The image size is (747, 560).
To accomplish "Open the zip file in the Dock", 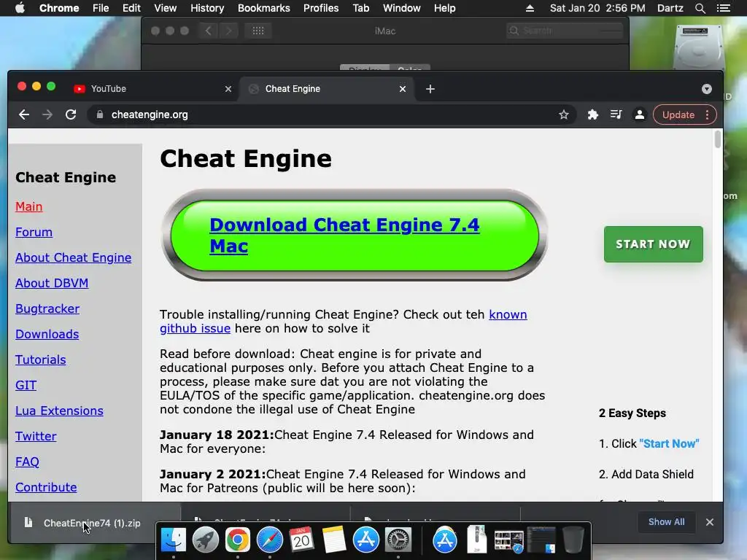I will tap(476, 540).
